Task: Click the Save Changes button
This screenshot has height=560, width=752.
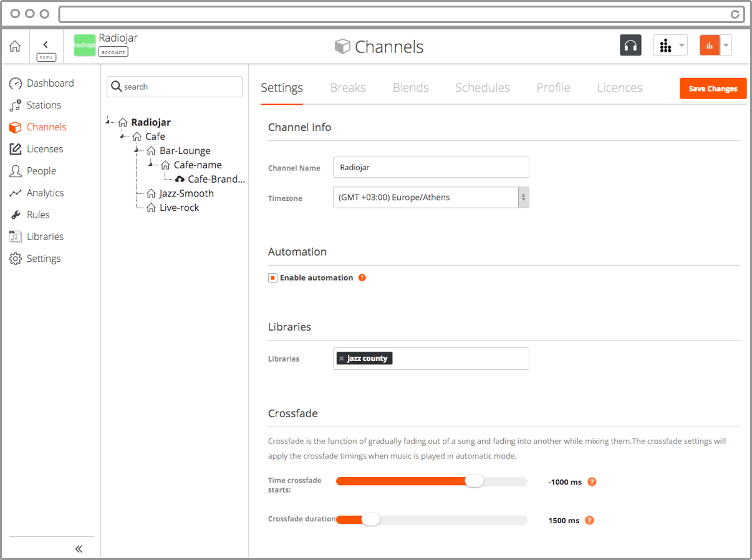Action: (x=713, y=89)
